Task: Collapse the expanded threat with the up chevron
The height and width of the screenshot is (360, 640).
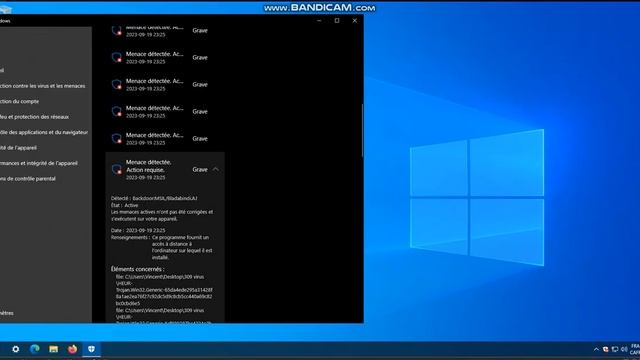Action: point(216,169)
